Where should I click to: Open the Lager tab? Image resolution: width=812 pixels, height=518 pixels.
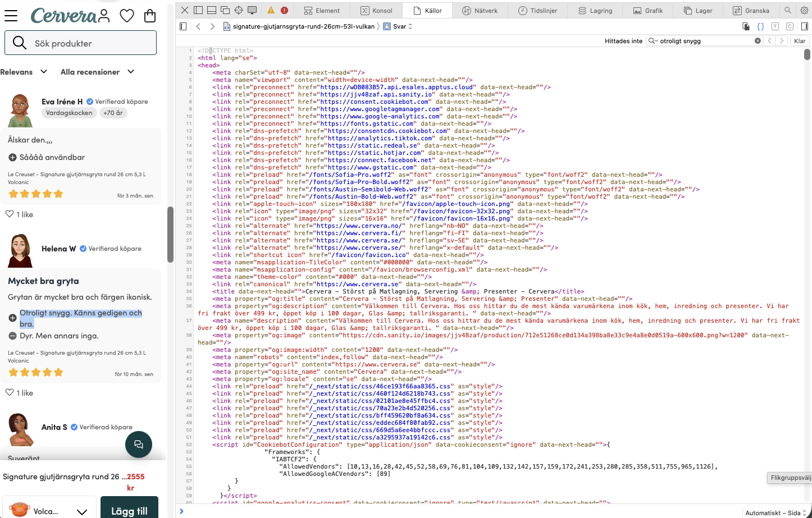tap(698, 10)
